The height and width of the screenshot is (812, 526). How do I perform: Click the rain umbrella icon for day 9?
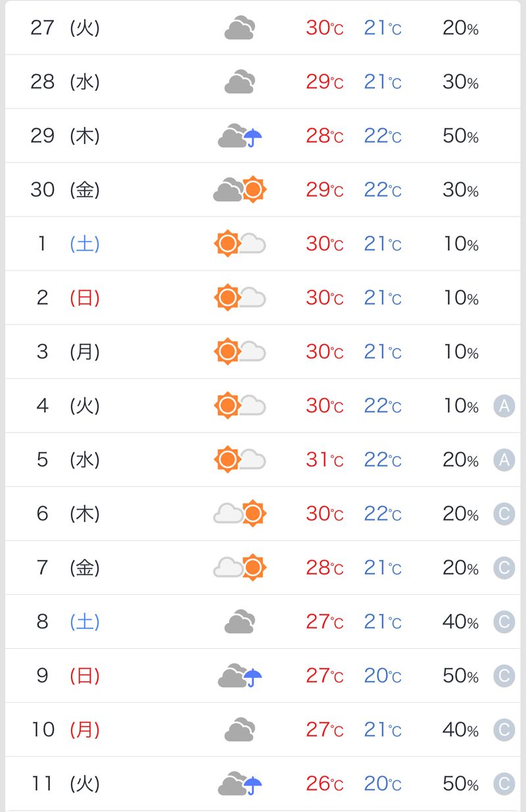coord(252,676)
